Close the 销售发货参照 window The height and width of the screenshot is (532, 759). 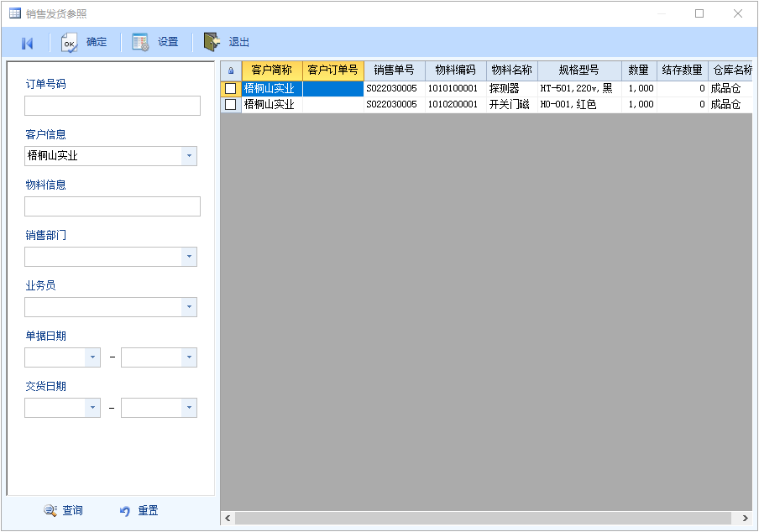pyautogui.click(x=738, y=13)
